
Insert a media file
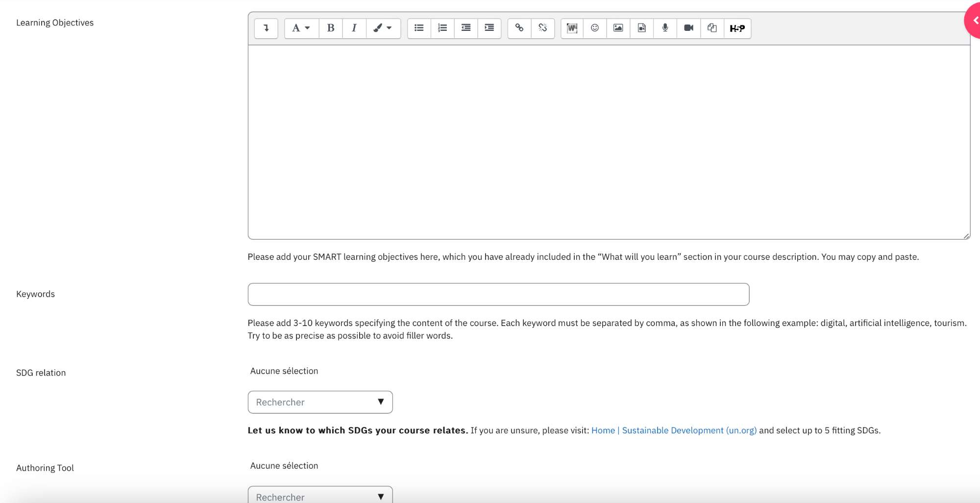(x=642, y=28)
